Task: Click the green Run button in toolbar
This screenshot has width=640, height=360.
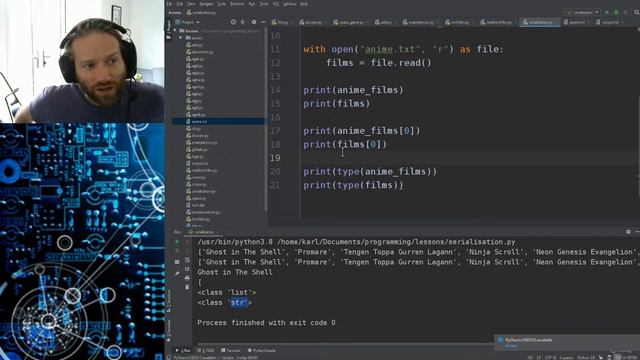Action: coord(607,12)
